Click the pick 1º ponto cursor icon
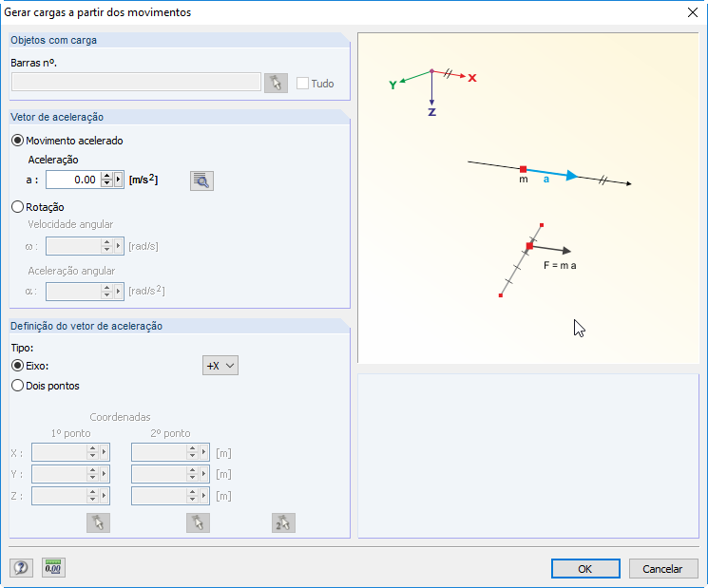This screenshot has height=588, width=708. click(x=99, y=523)
